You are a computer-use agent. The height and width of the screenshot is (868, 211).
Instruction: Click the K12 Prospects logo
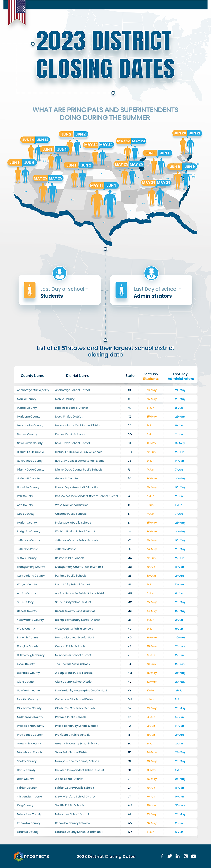point(32,856)
